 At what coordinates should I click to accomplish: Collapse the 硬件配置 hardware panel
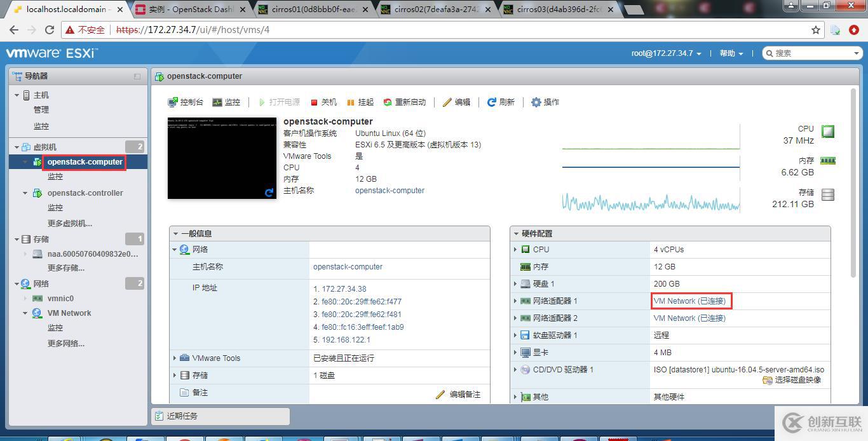click(x=517, y=234)
